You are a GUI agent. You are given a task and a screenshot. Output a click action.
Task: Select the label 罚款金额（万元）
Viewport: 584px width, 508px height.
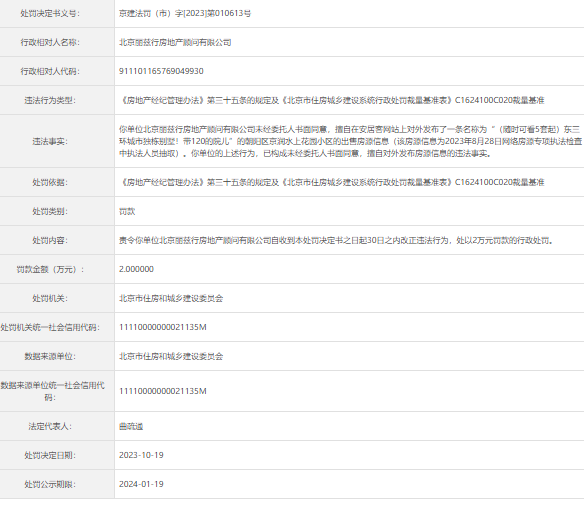click(x=50, y=269)
